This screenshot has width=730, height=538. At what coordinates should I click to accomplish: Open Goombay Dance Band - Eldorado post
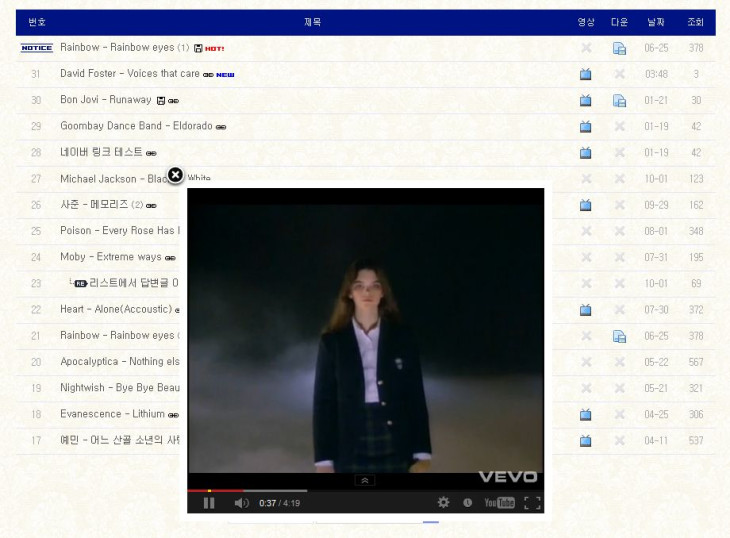point(136,126)
